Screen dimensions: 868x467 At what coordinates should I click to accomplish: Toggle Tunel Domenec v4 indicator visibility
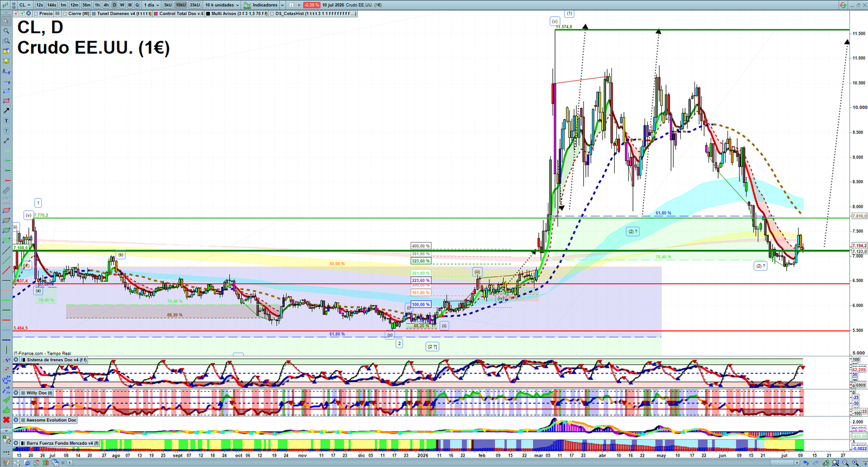click(94, 14)
